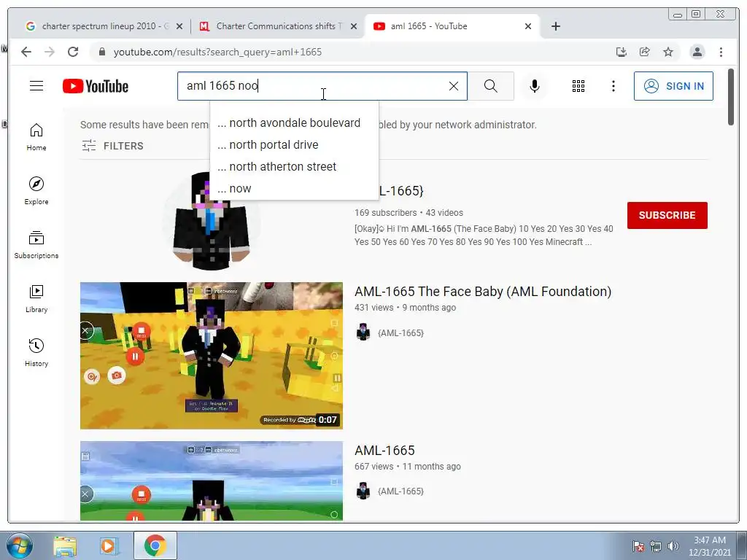Open video AML-1665 The Face Baby title
The height and width of the screenshot is (560, 747).
tap(483, 292)
